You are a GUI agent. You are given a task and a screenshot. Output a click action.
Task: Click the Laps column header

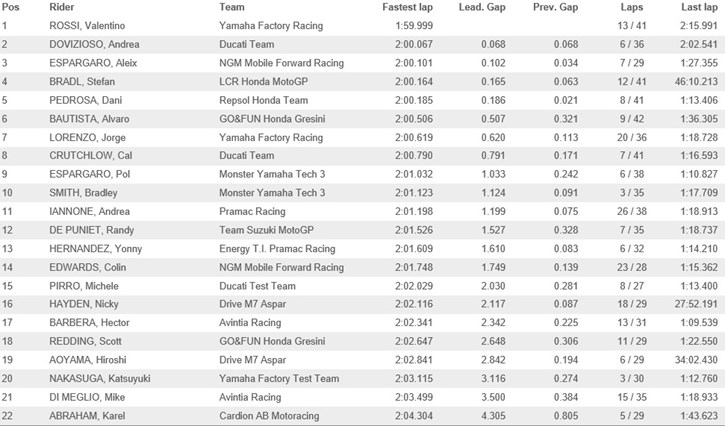[632, 7]
